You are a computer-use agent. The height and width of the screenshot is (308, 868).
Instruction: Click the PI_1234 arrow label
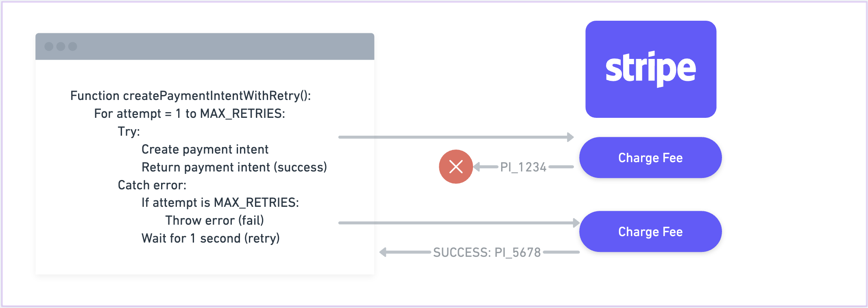coord(523,167)
